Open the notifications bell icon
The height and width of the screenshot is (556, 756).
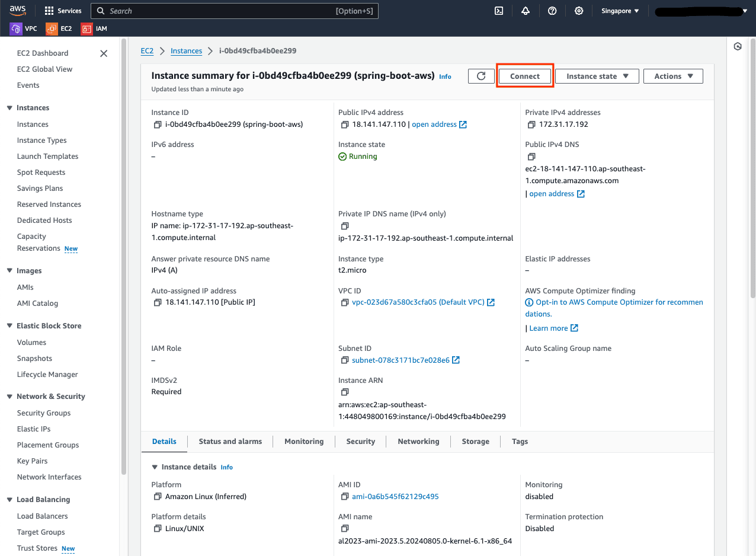click(526, 11)
